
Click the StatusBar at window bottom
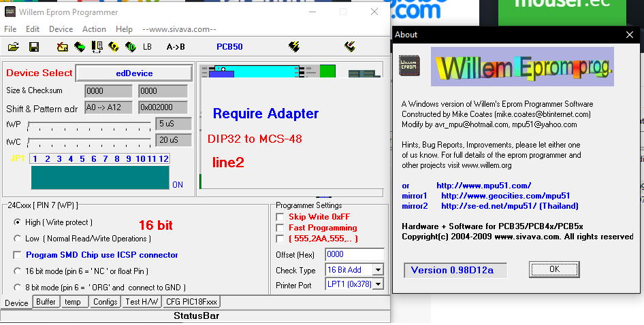(x=195, y=315)
